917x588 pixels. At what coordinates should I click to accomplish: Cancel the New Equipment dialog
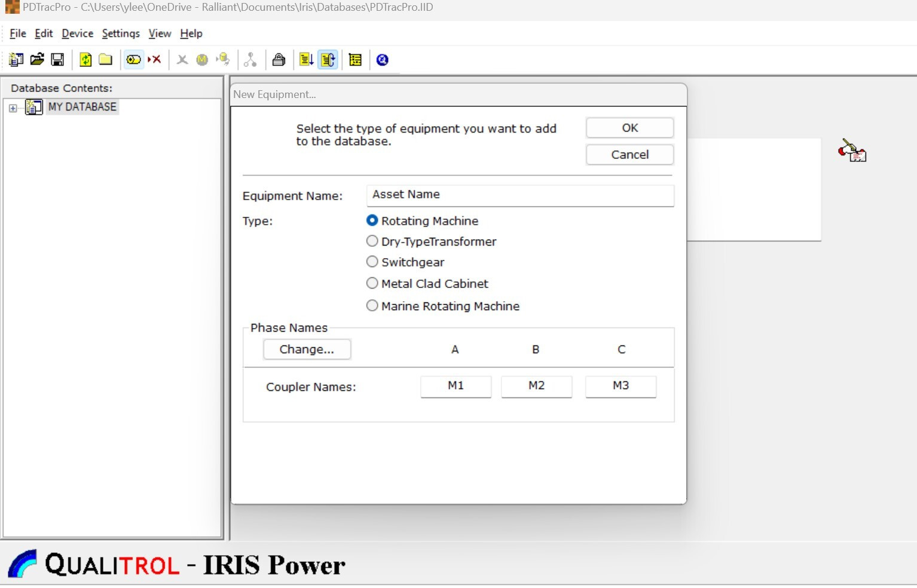pos(629,155)
